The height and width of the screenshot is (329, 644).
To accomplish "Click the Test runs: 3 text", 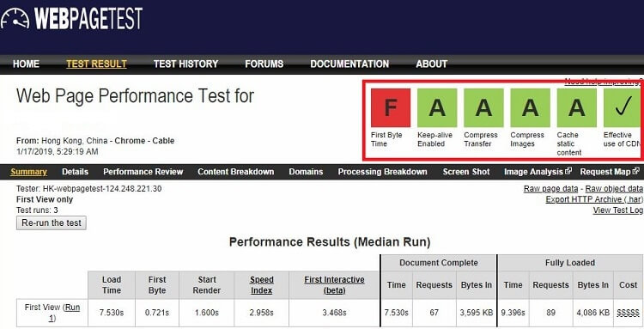I will pyautogui.click(x=37, y=210).
